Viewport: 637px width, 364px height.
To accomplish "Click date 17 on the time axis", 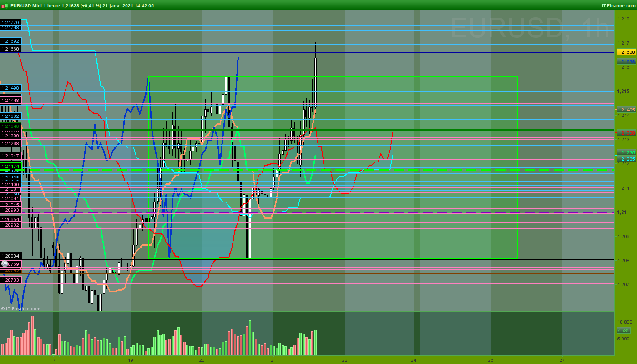I will [53, 359].
